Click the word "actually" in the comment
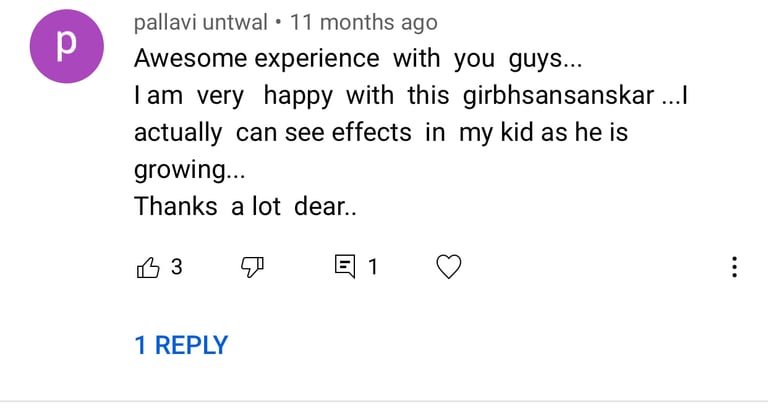Image resolution: width=768 pixels, height=409 pixels. pos(178,133)
